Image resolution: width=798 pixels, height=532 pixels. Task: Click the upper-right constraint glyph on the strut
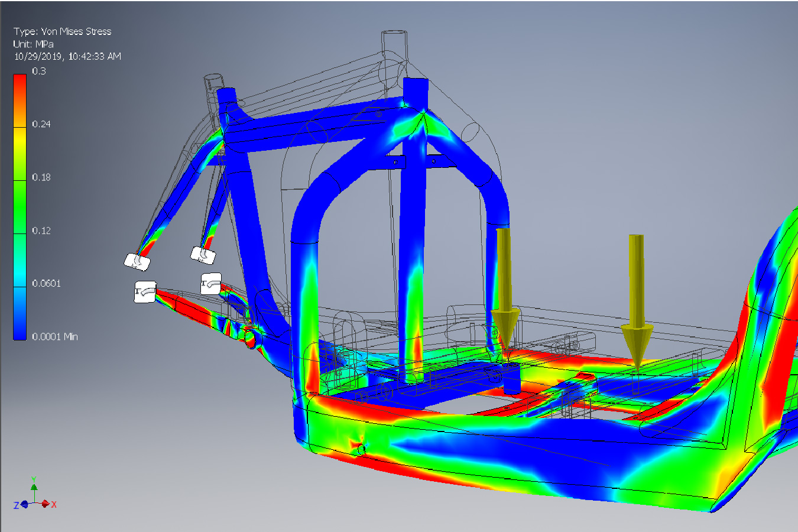pos(203,255)
